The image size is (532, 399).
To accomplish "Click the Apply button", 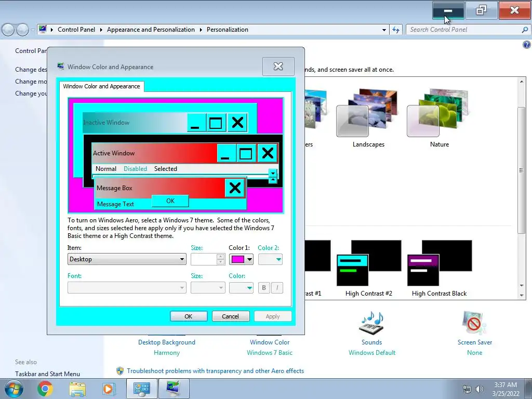I will click(x=273, y=316).
